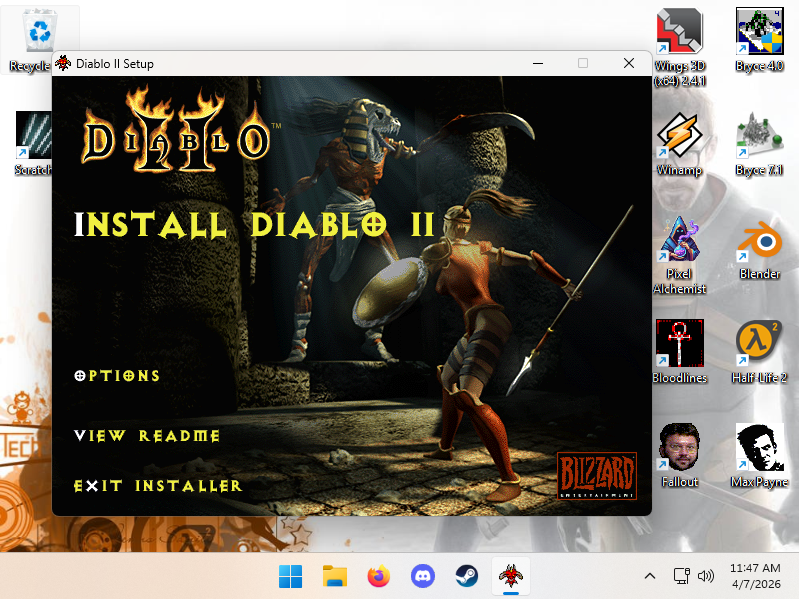Viewport: 799px width, 599px height.
Task: Select the Max Payne desktop shortcut
Action: coord(759,455)
